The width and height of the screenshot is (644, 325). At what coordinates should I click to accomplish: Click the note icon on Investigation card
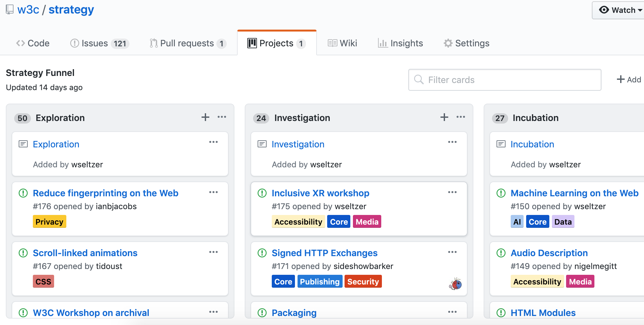click(x=262, y=144)
